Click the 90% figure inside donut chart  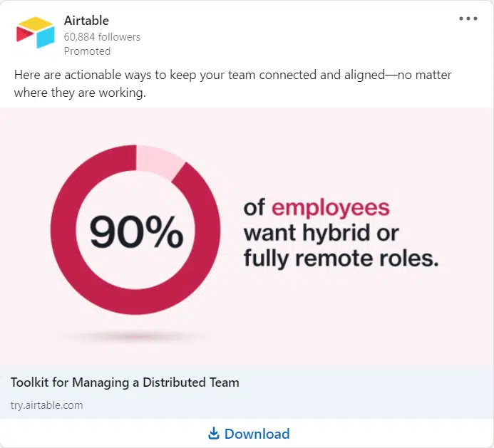coord(136,231)
